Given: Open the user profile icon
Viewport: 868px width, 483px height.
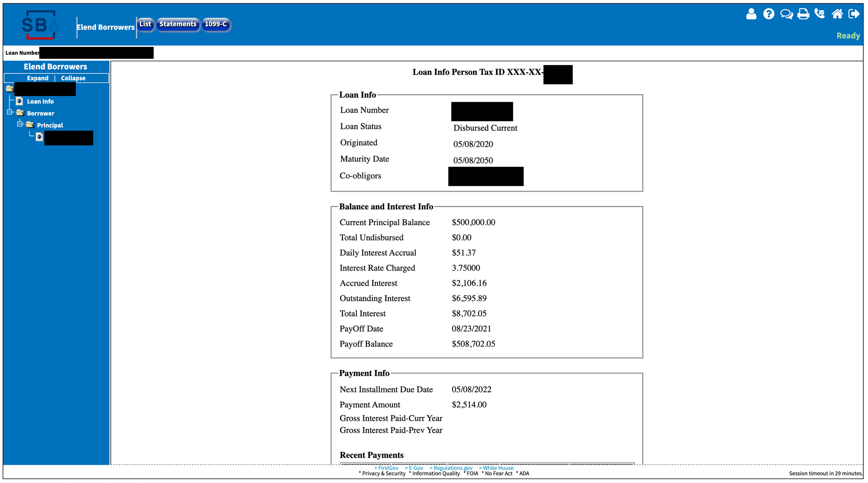Looking at the screenshot, I should click(x=751, y=14).
